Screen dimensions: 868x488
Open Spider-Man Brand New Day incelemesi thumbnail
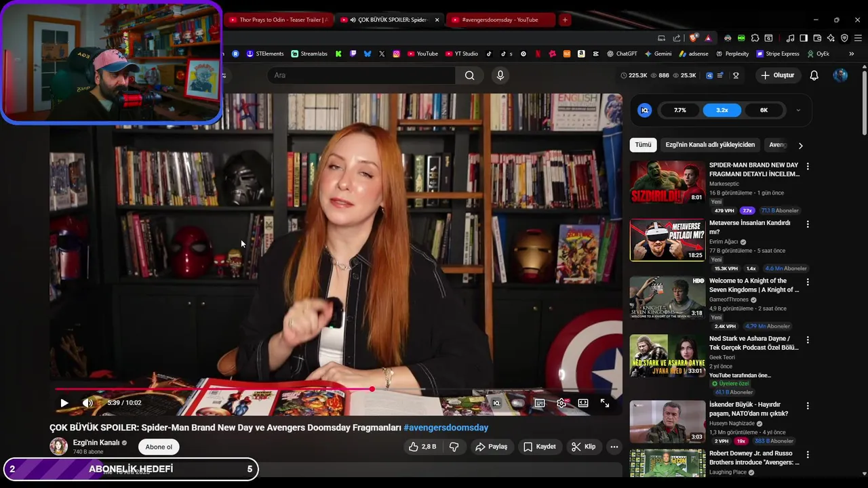(667, 182)
